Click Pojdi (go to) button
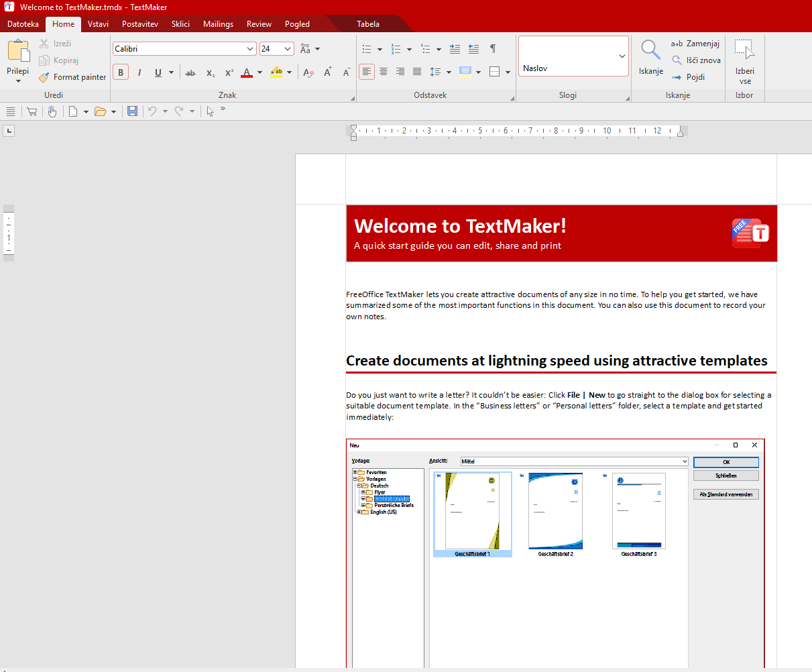812x672 pixels. pos(688,77)
